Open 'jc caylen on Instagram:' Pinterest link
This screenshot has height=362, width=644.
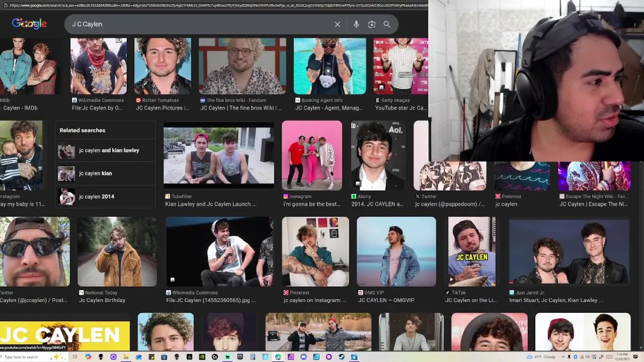coord(315,300)
